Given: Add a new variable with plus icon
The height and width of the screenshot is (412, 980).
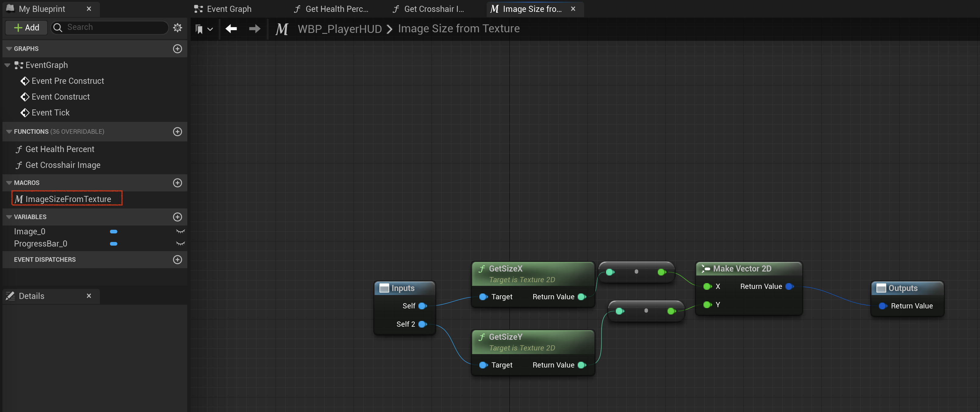Looking at the screenshot, I should (x=177, y=217).
